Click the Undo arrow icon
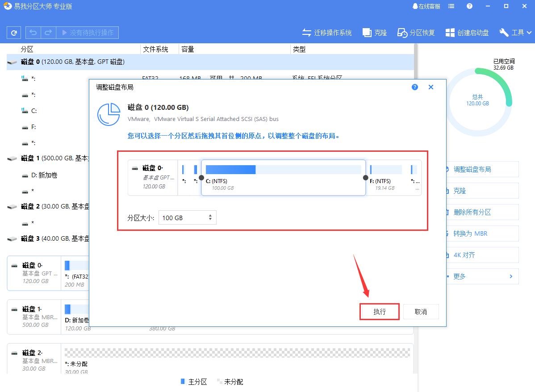The height and width of the screenshot is (392, 535). click(x=32, y=32)
